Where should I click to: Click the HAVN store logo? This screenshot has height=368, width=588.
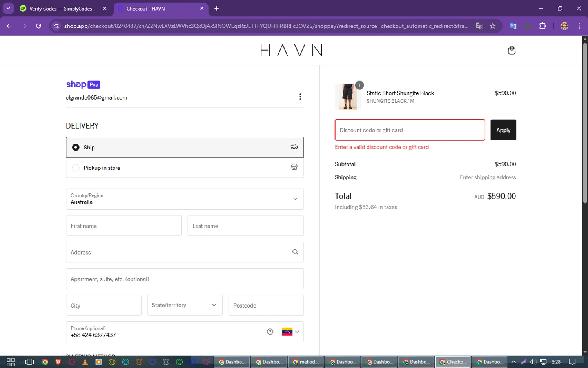pyautogui.click(x=291, y=50)
